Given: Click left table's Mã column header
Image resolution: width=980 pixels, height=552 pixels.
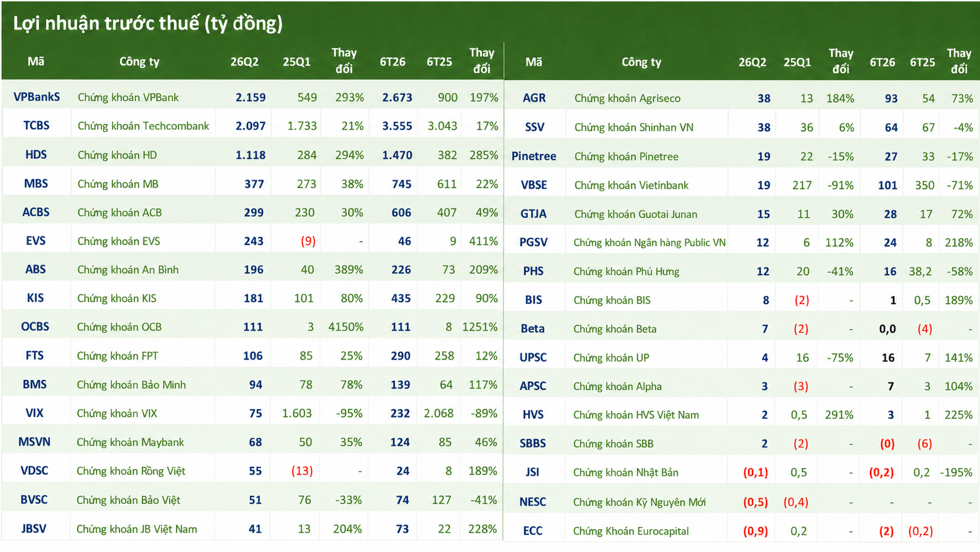Looking at the screenshot, I should tap(36, 61).
